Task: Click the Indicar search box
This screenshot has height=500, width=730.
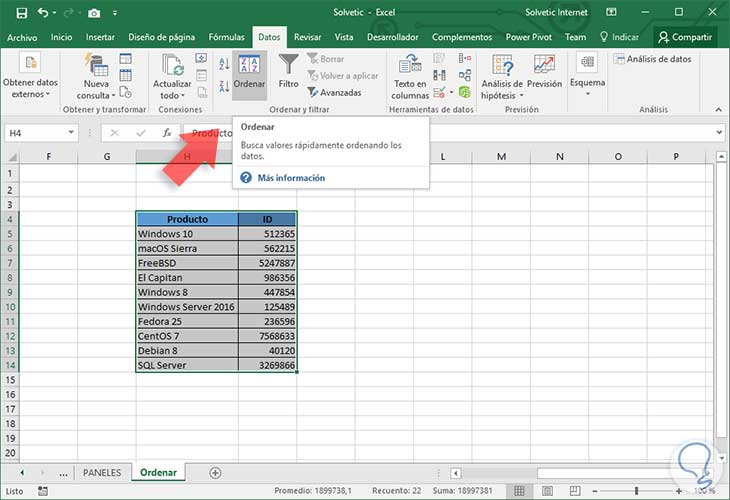Action: pos(620,37)
